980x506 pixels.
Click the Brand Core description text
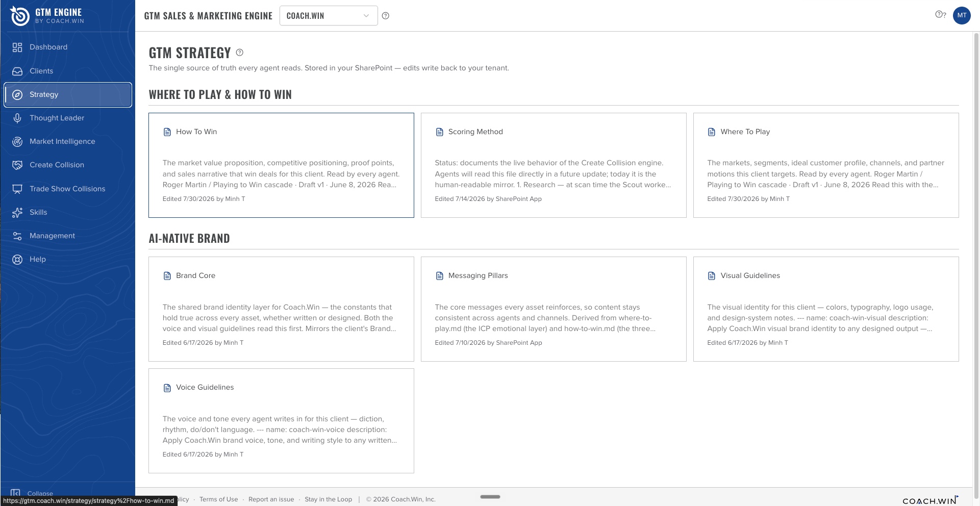(x=280, y=318)
